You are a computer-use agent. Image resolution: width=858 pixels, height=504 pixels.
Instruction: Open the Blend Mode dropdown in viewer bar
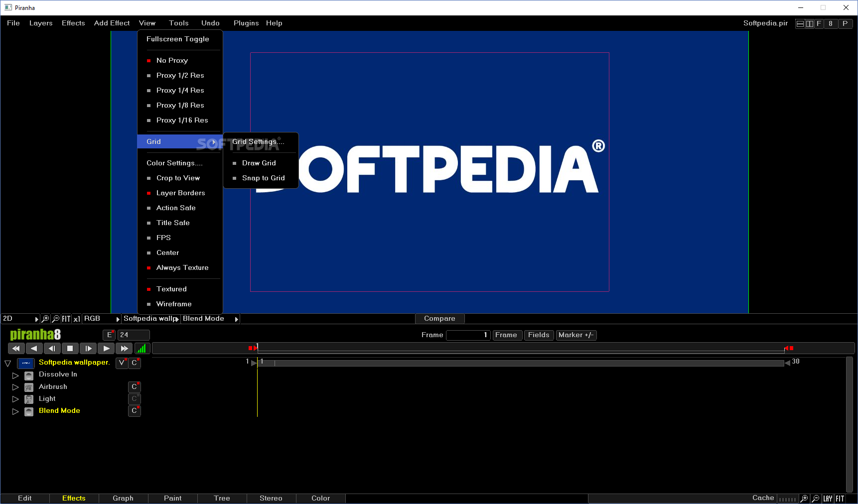210,319
